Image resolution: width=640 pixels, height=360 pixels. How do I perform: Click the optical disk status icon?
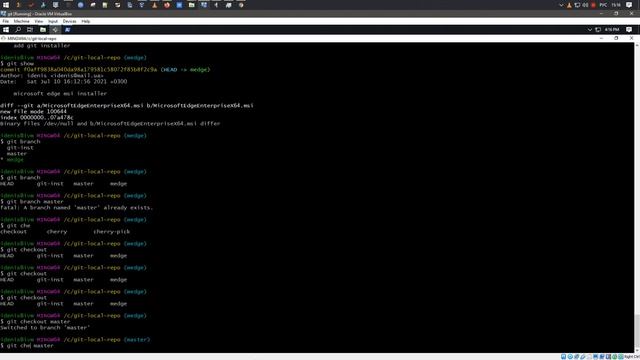570,357
